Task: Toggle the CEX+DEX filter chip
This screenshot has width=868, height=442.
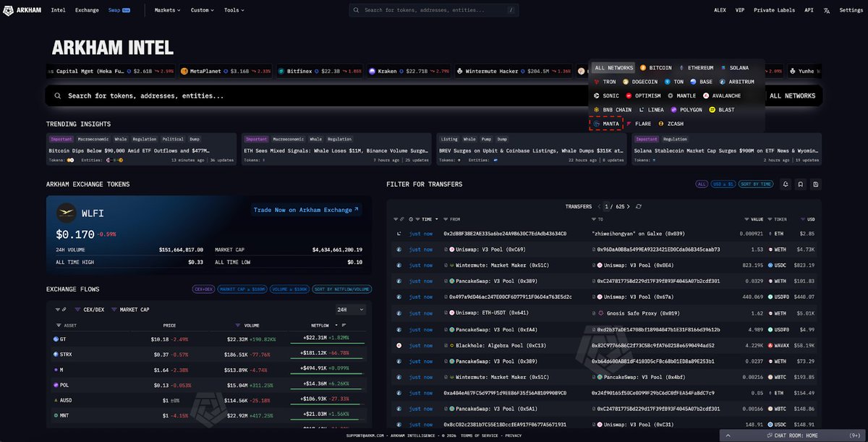Action: pyautogui.click(x=203, y=289)
